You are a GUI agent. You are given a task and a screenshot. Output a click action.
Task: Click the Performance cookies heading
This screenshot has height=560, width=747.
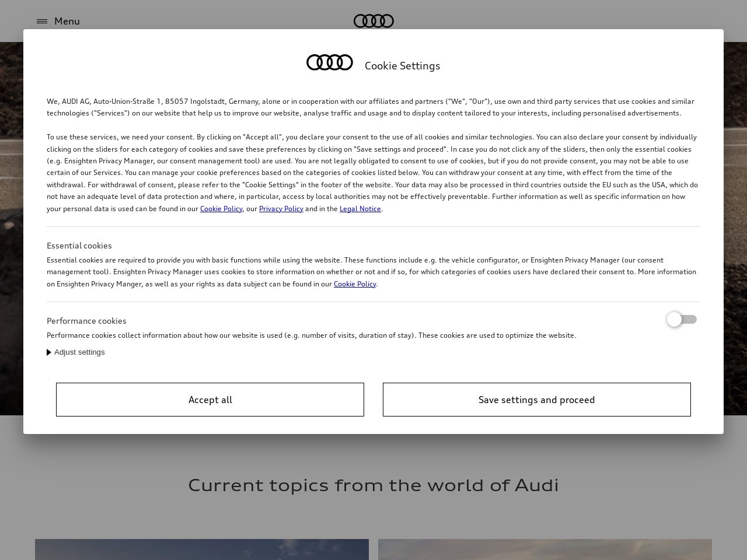pos(86,321)
